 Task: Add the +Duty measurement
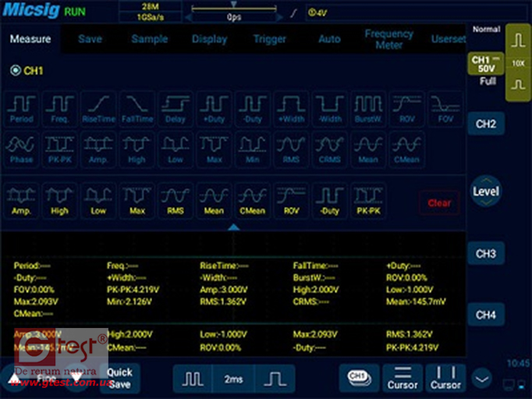click(x=214, y=108)
